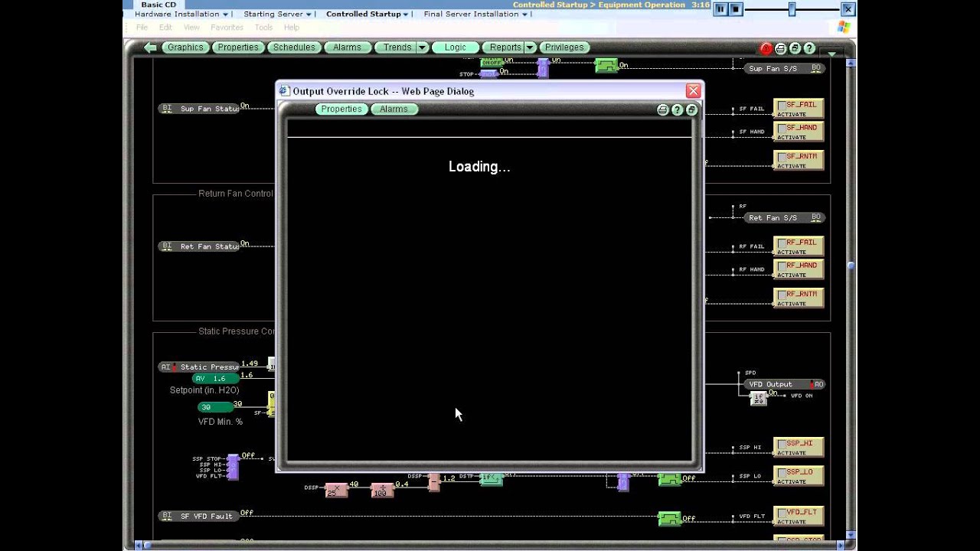Viewport: 980px width, 551px height.
Task: Select the Sup Fan Status BI input block
Action: (199, 109)
